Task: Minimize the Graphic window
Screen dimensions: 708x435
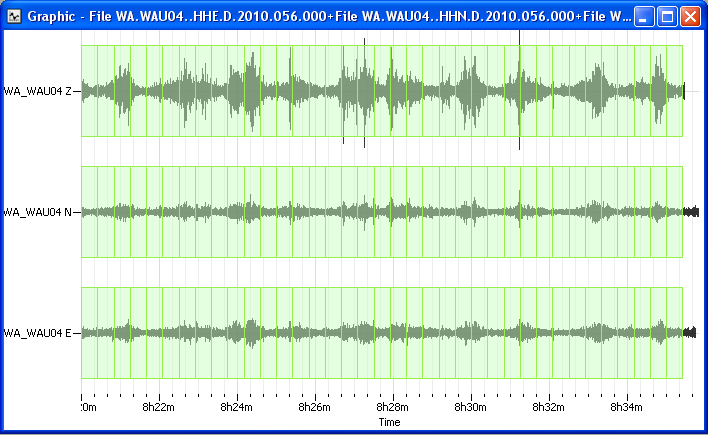Action: [645, 16]
